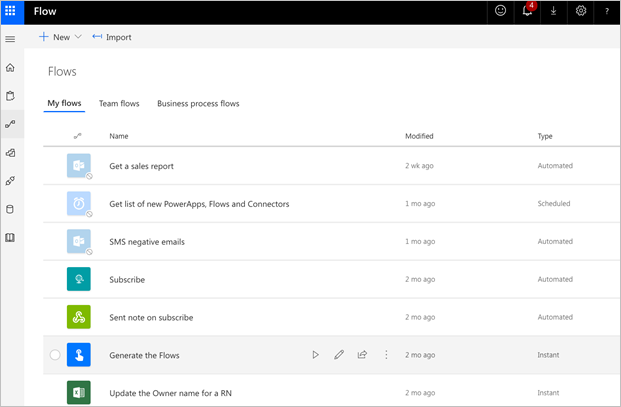Click Excel icon of Update the Owner name
This screenshot has width=621, height=407.
point(78,392)
